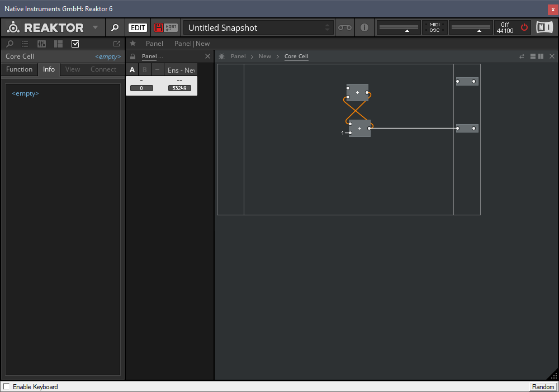Screen dimensions: 559x392
Task: Select the upper add module
Action: pyautogui.click(x=357, y=93)
